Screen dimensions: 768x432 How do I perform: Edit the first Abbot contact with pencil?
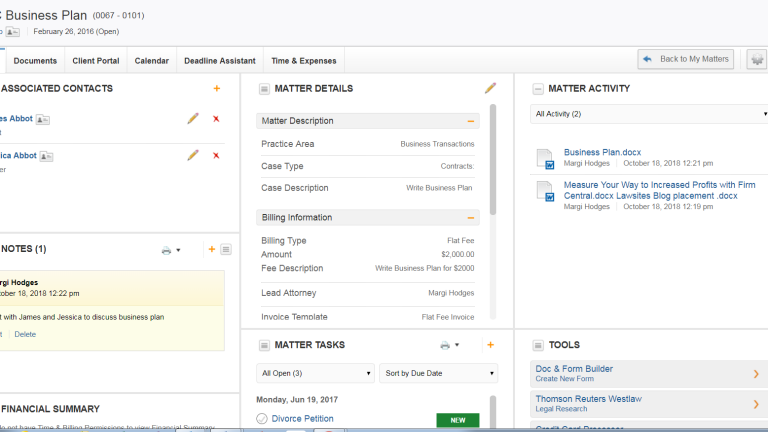tap(193, 119)
